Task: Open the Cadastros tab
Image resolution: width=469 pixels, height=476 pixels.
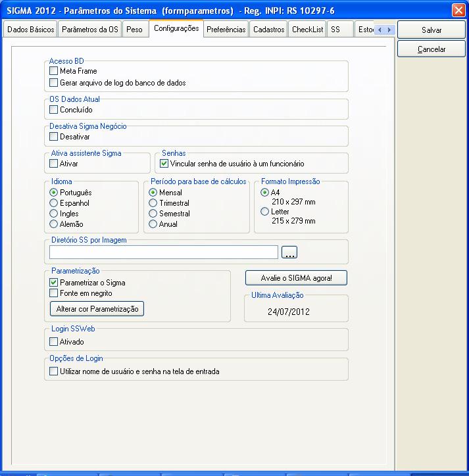Action: 268,30
